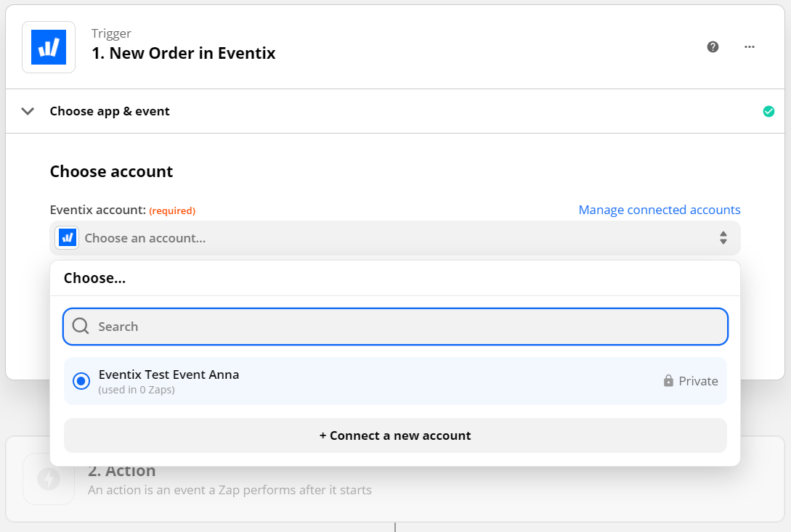Select the Eventix Test Event Anna radio button
Screen dimensions: 791x532
pyautogui.click(x=81, y=381)
